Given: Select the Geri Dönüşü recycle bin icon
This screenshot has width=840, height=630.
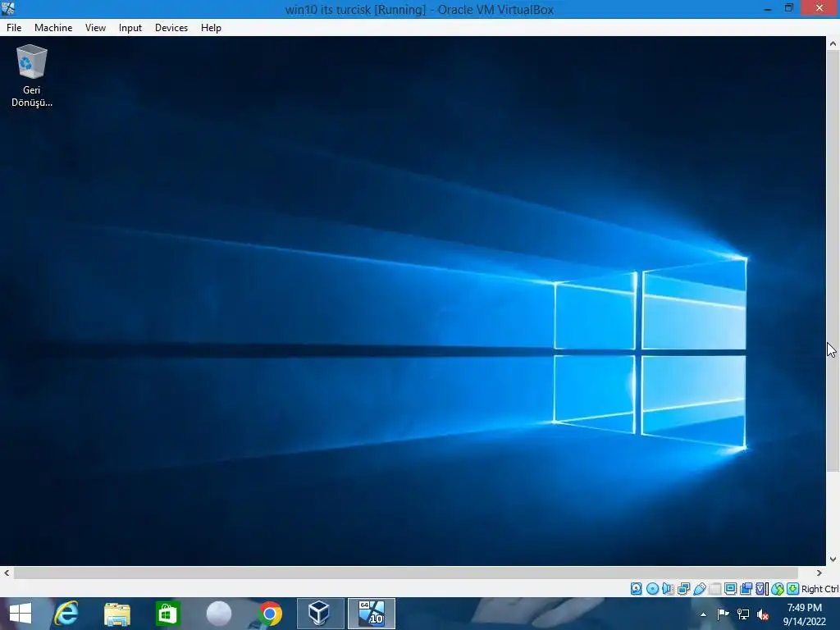Looking at the screenshot, I should 32,75.
